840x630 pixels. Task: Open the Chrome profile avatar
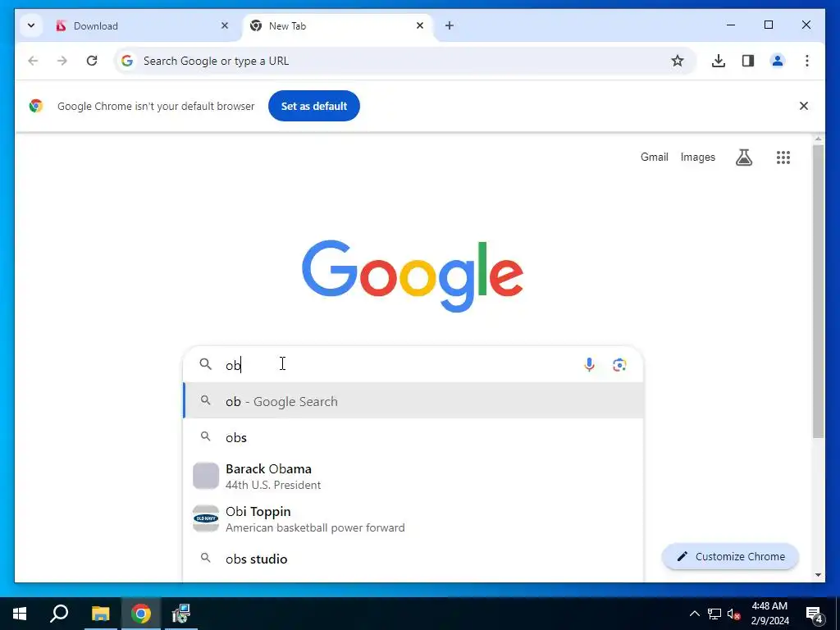(778, 61)
